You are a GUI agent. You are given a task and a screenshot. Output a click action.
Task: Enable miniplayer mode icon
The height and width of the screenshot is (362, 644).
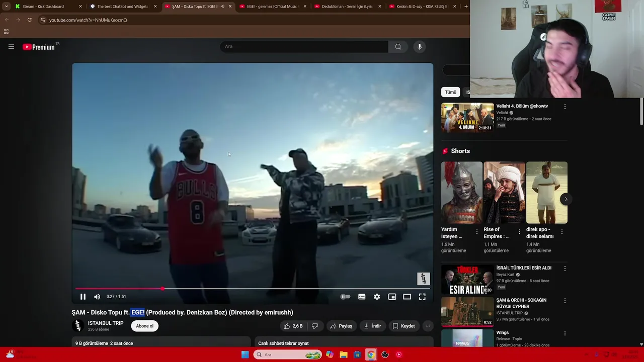pos(392,297)
